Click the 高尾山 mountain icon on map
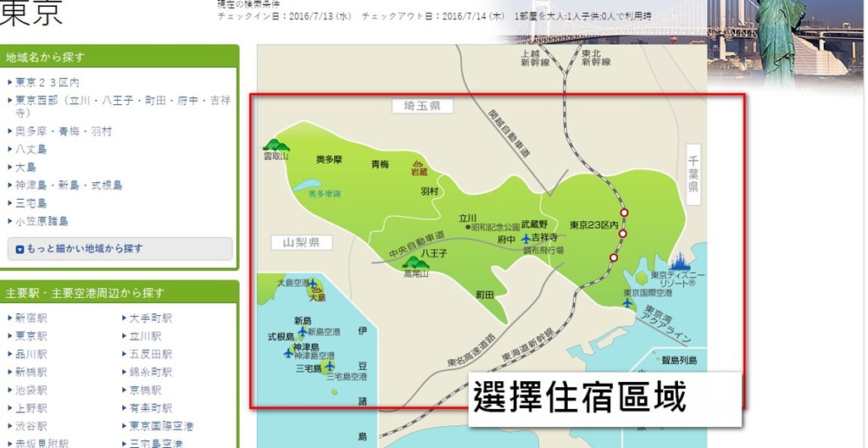The image size is (868, 448). (x=415, y=263)
